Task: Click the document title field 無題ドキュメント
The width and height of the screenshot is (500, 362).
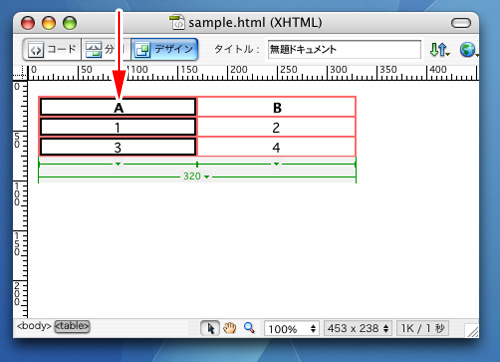Action: [344, 50]
